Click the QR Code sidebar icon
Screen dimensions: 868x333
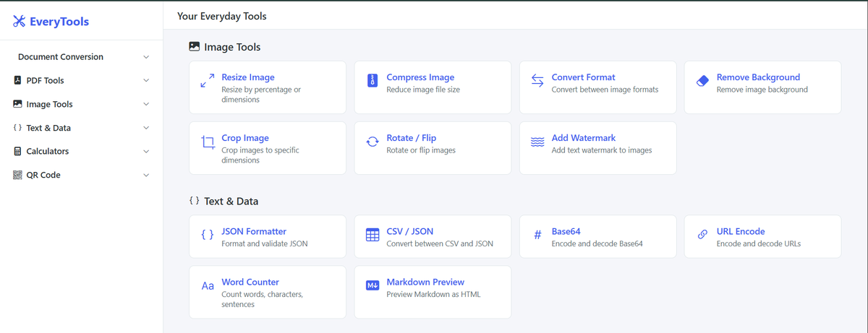17,175
